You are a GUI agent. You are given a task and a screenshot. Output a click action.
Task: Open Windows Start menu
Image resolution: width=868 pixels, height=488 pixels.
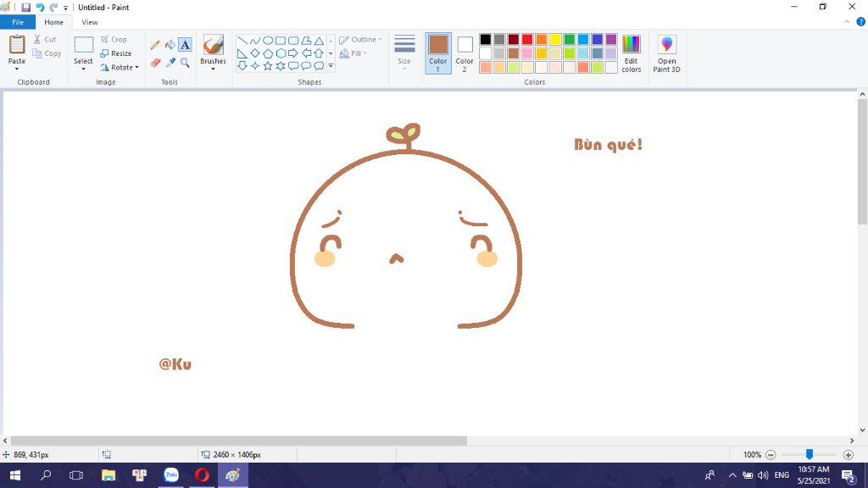point(15,475)
